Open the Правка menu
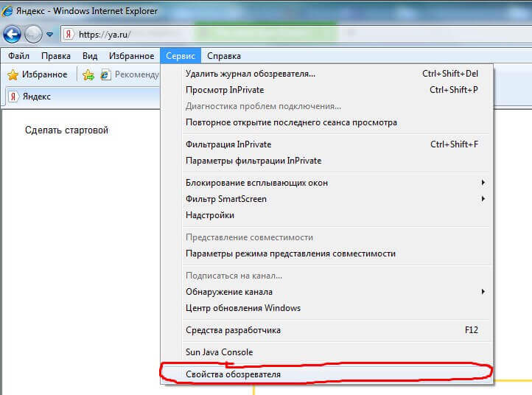The height and width of the screenshot is (395, 532). tap(56, 56)
